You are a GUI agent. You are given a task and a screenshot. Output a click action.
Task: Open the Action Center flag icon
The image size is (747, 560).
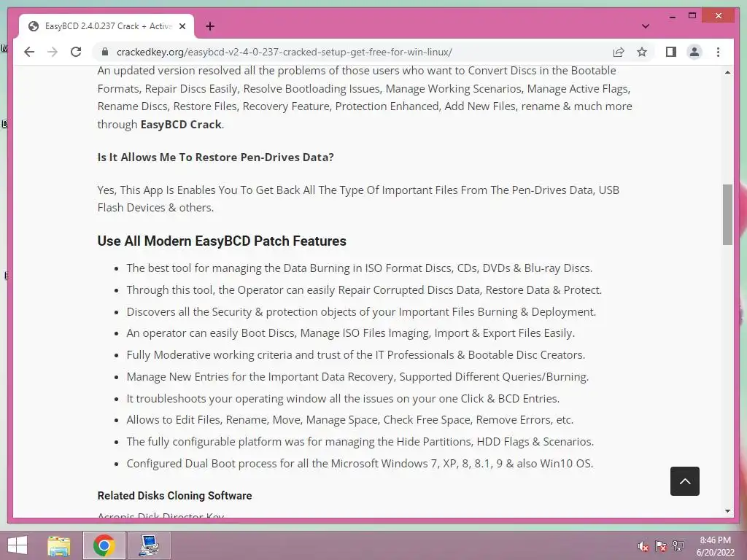pos(660,546)
